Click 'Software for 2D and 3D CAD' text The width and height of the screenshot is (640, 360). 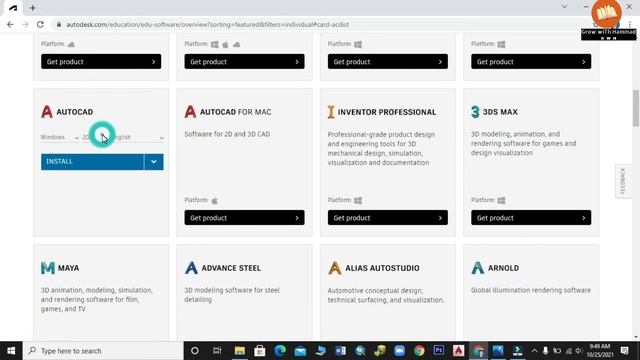(227, 134)
